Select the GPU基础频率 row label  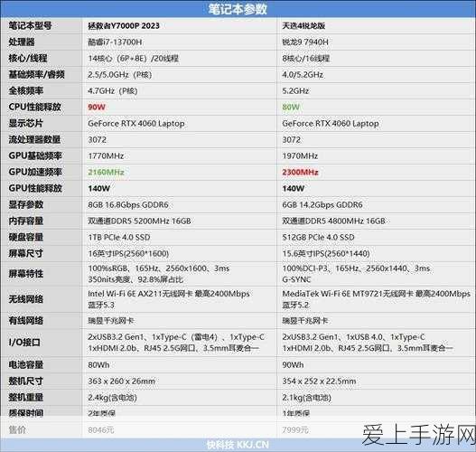(x=35, y=155)
